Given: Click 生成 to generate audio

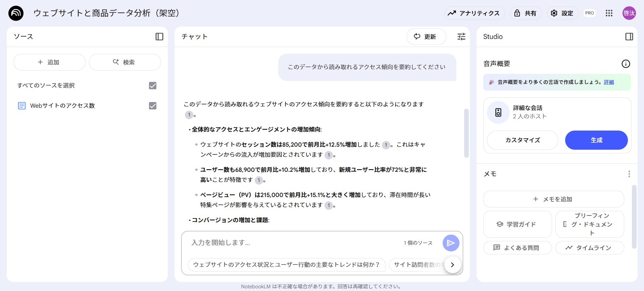Looking at the screenshot, I should coord(596,140).
